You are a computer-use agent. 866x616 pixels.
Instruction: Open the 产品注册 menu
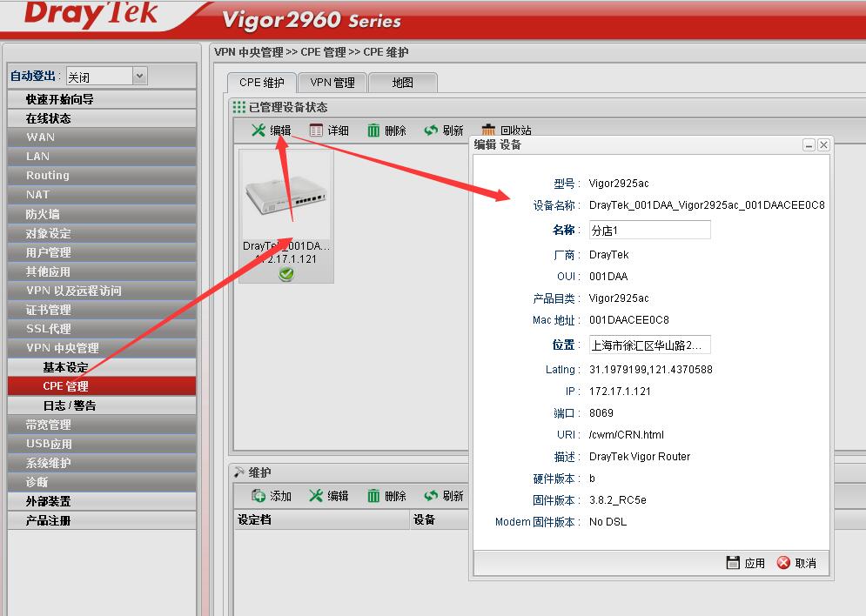pyautogui.click(x=102, y=520)
